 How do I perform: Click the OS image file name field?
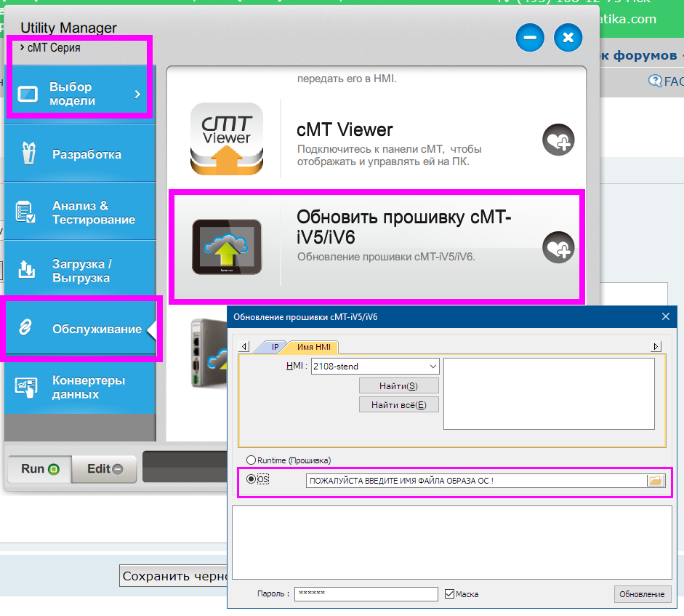point(476,481)
